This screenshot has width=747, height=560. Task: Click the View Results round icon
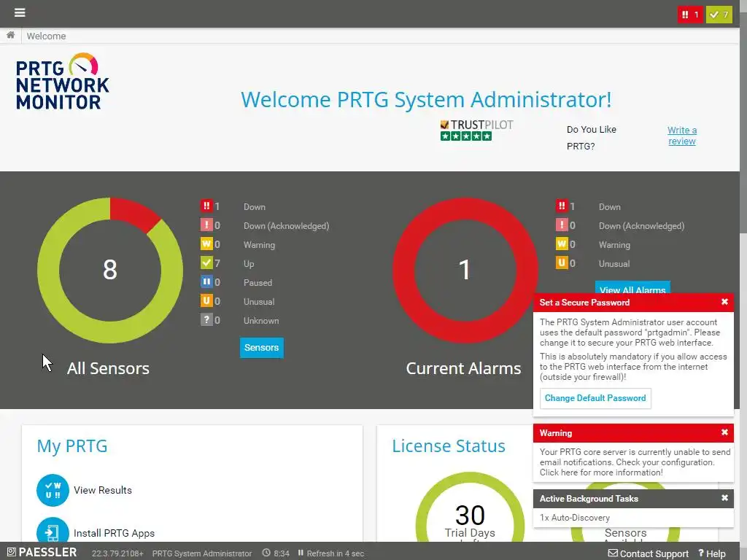[x=53, y=490]
